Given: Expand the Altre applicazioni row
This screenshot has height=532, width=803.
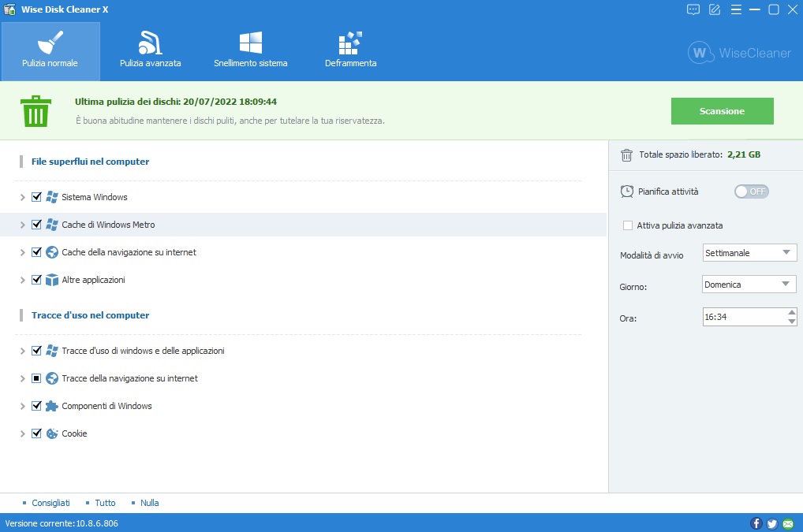Looking at the screenshot, I should click(x=23, y=281).
